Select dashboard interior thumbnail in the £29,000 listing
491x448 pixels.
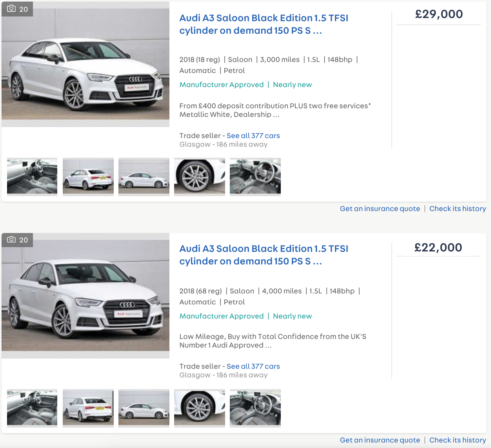click(x=32, y=177)
